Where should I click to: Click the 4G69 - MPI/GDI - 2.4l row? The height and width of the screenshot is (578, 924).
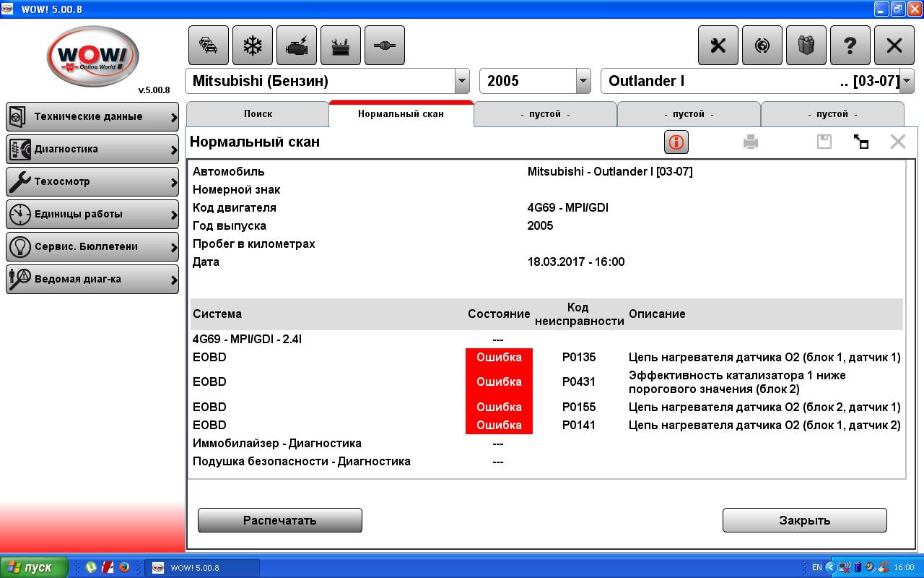click(546, 339)
